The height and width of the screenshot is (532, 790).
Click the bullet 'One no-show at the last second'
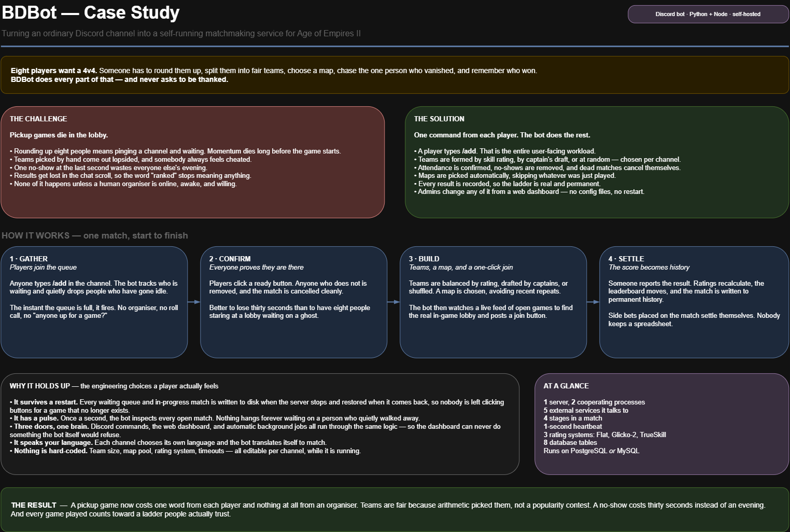click(x=108, y=167)
